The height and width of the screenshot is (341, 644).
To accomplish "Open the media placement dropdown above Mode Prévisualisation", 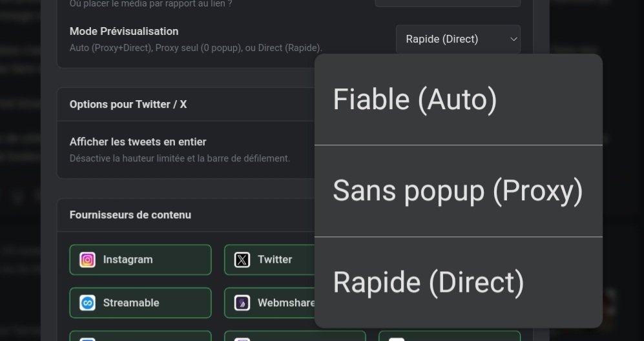I will pyautogui.click(x=448, y=3).
